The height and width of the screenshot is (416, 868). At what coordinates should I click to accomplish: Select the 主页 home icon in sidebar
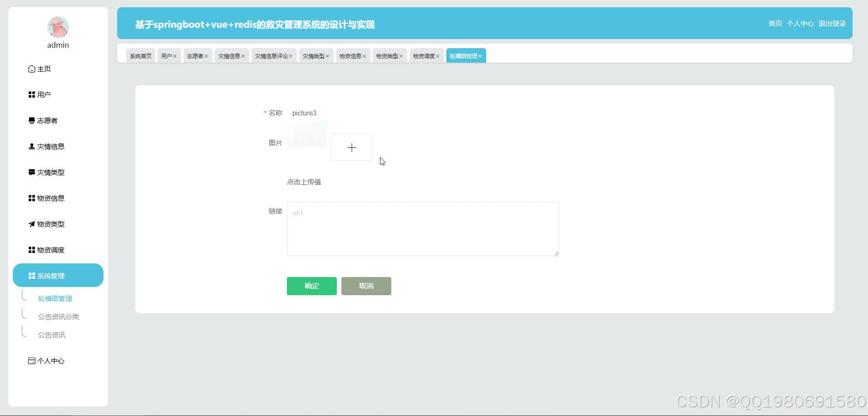click(x=31, y=68)
